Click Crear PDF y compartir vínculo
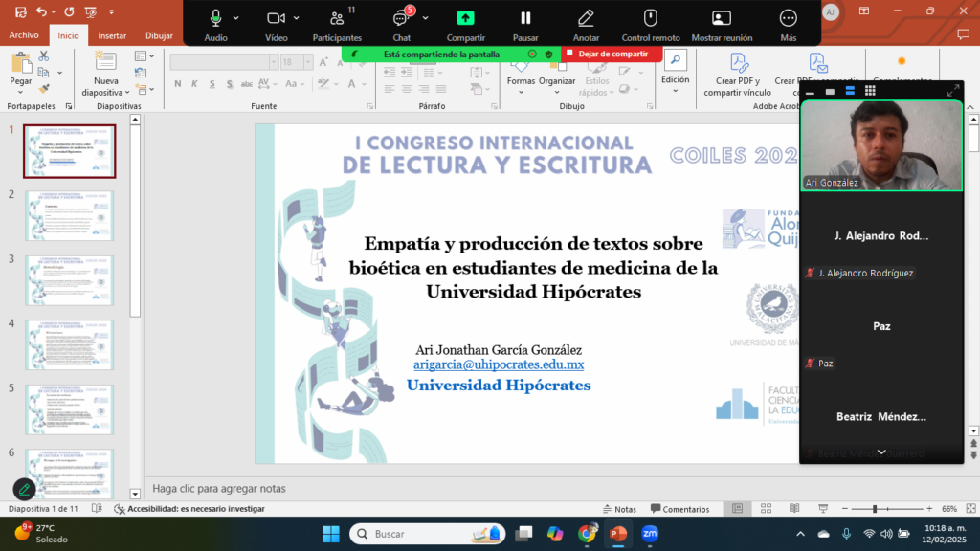980x551 pixels. point(737,74)
